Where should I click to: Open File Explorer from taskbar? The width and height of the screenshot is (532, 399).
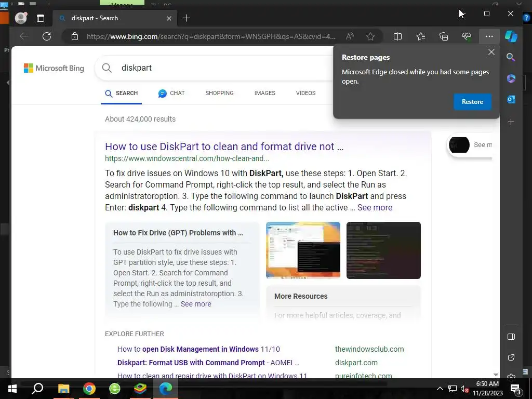(x=63, y=389)
